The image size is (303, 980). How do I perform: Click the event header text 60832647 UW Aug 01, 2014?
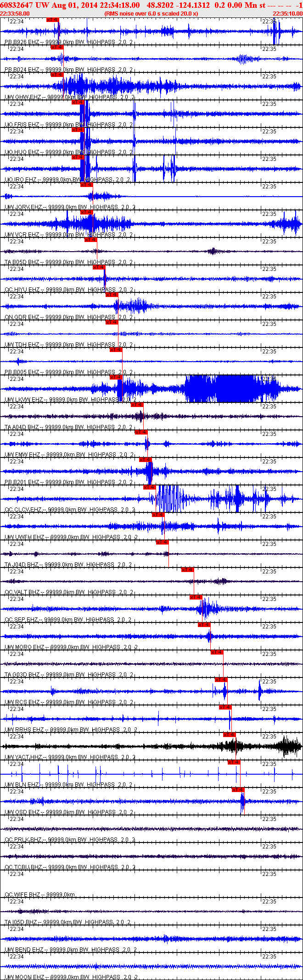tap(49, 6)
